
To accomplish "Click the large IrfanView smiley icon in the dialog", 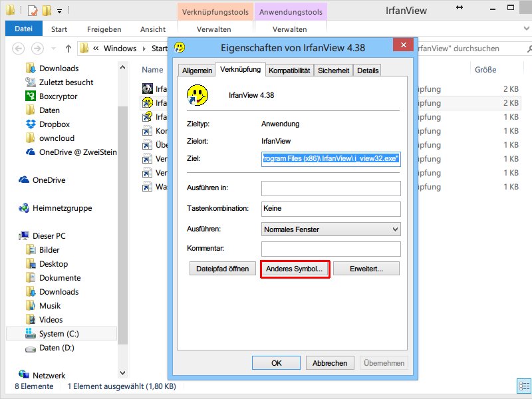I will pos(198,95).
